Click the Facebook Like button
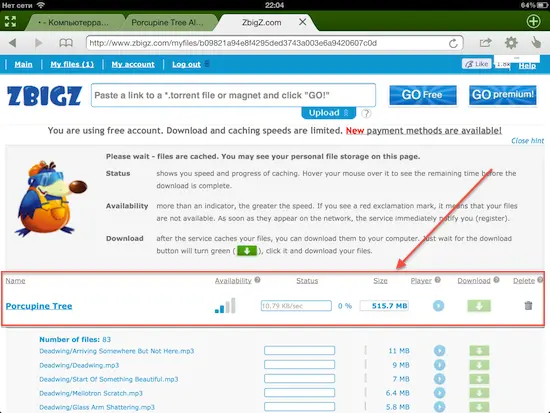Image resolution: width=550 pixels, height=413 pixels. point(476,64)
